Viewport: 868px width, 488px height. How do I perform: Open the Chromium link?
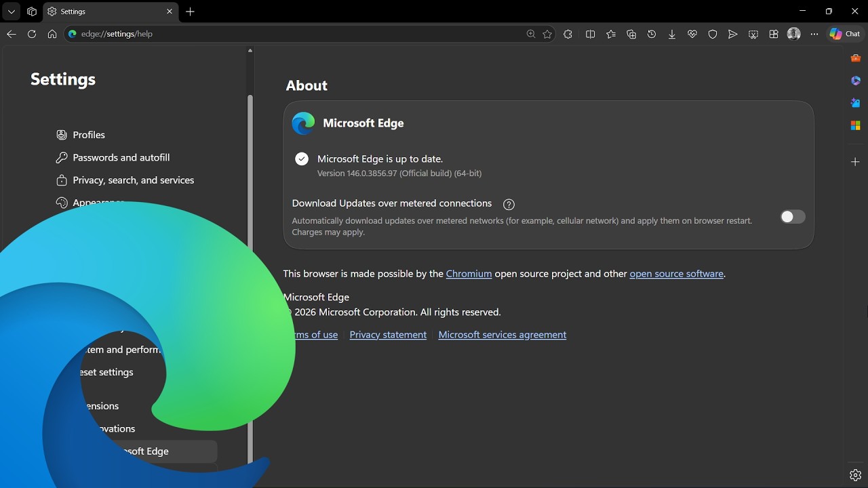tap(469, 274)
